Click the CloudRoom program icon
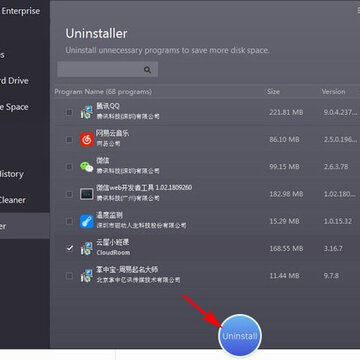The width and height of the screenshot is (360, 360). [x=87, y=249]
